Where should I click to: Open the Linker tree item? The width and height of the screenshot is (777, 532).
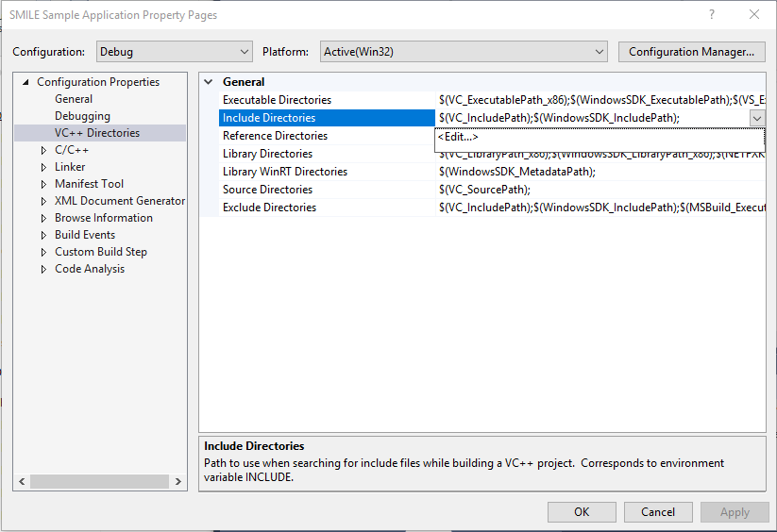tap(70, 167)
